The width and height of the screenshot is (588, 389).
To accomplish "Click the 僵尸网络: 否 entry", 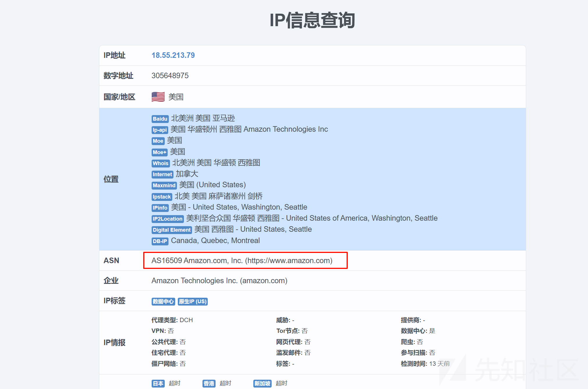I will coord(168,364).
